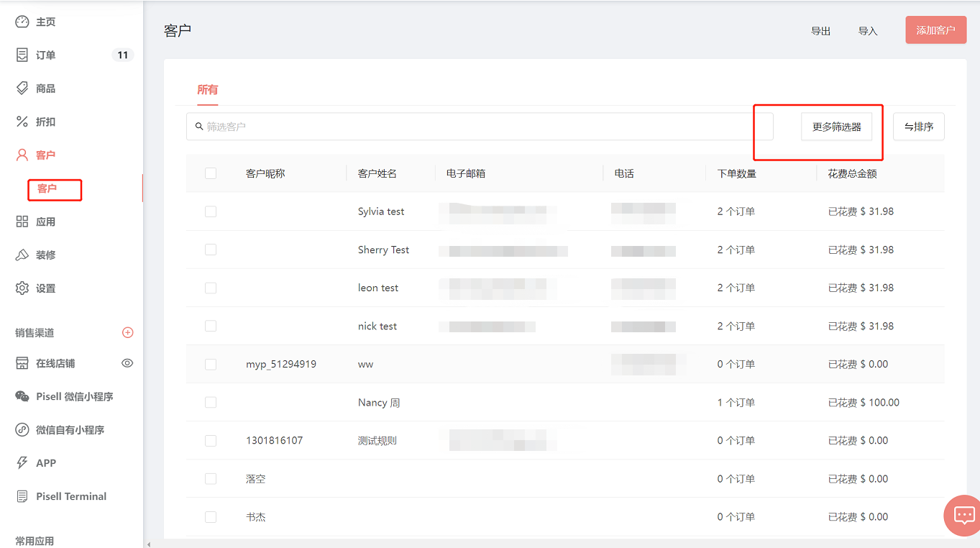
Task: Go to 主页 in sidebar
Action: tap(46, 22)
